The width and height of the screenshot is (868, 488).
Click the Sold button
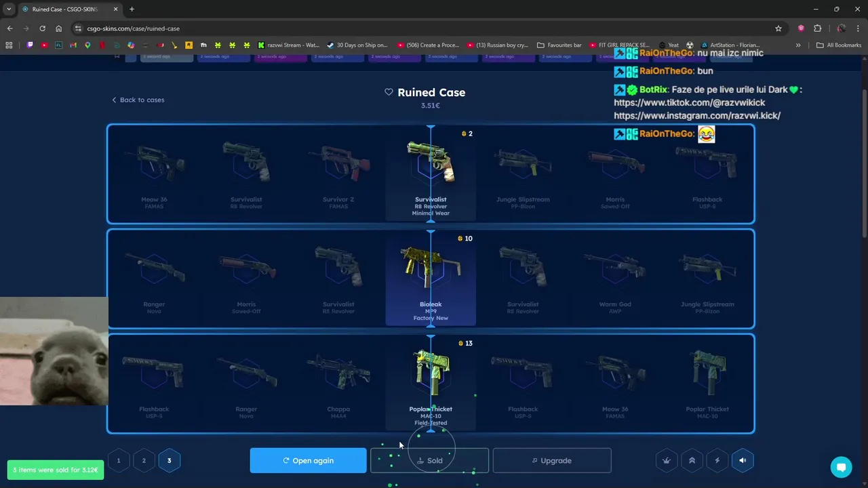(429, 461)
